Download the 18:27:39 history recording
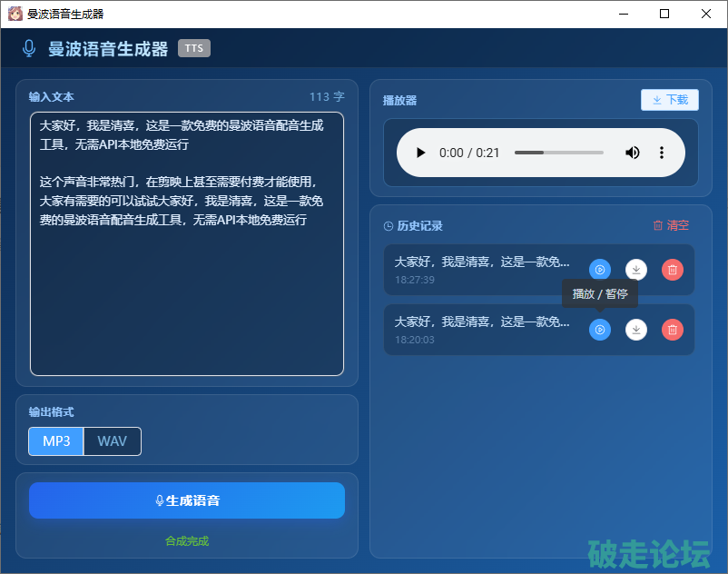 pos(636,270)
